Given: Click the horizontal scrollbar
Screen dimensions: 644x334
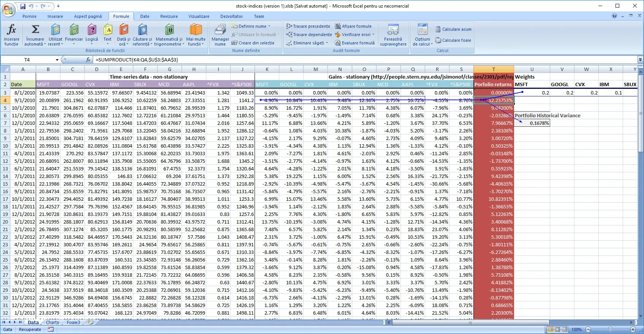Looking at the screenshot, I should 470,322.
